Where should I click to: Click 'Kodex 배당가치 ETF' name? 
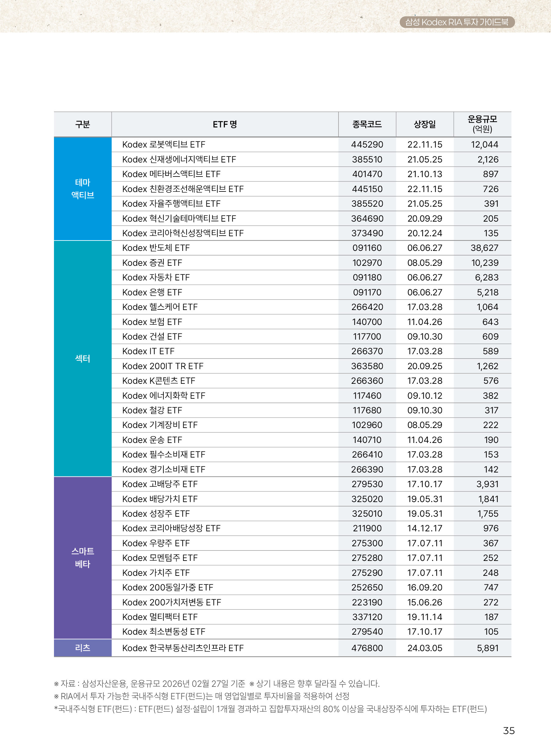click(x=160, y=499)
